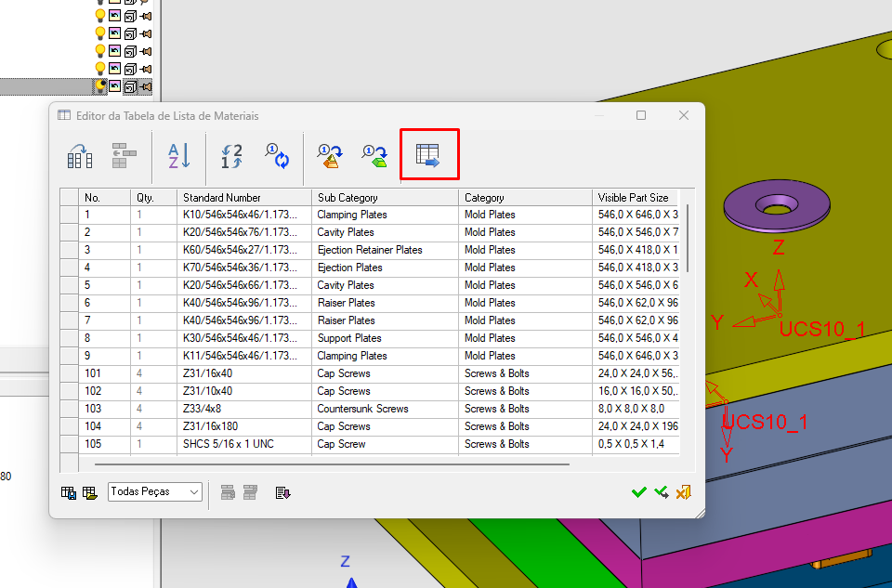Click the A-Z alphabetical sort icon
This screenshot has height=588, width=892.
[178, 156]
